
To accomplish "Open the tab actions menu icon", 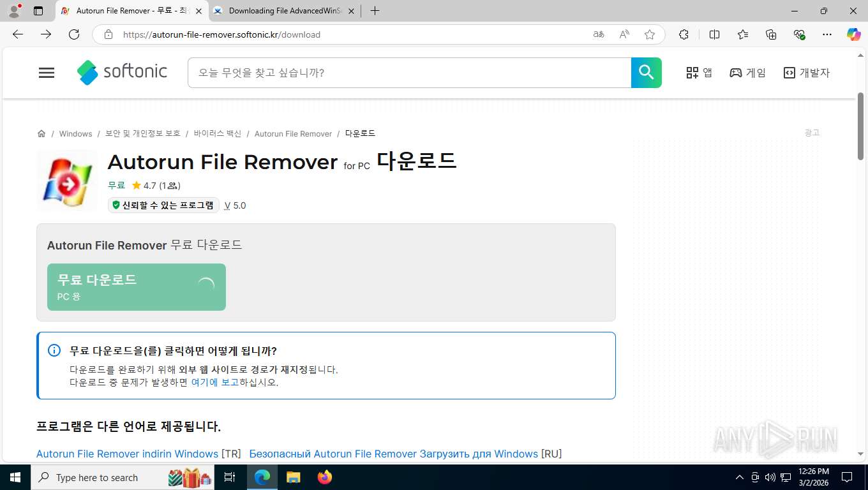I will coord(38,11).
